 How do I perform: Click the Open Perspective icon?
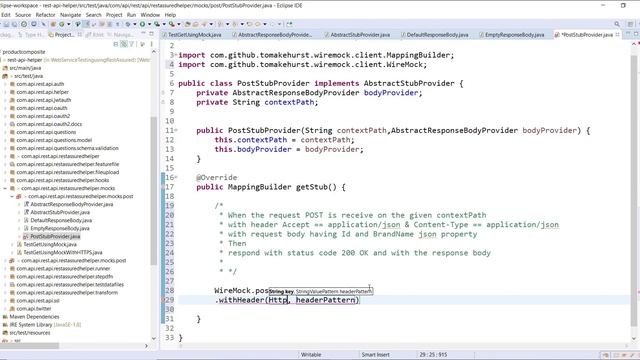point(630,24)
